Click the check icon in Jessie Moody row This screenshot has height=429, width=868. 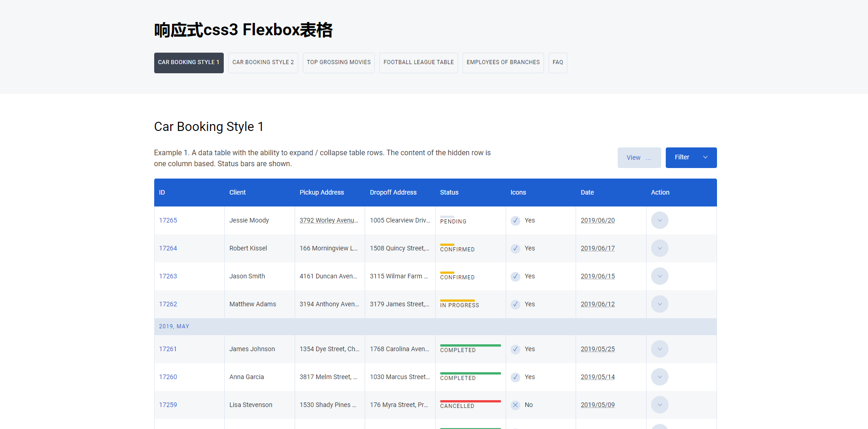coord(515,221)
